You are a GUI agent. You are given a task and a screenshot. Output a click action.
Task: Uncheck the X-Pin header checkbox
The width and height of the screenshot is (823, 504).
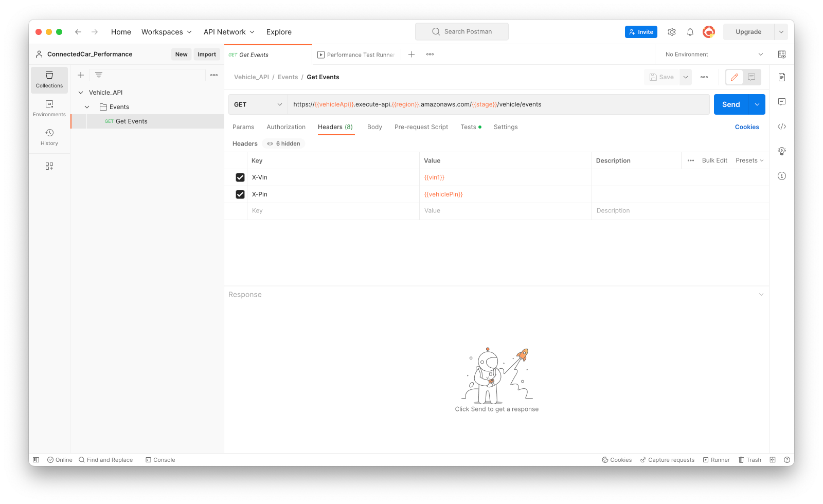pos(240,194)
